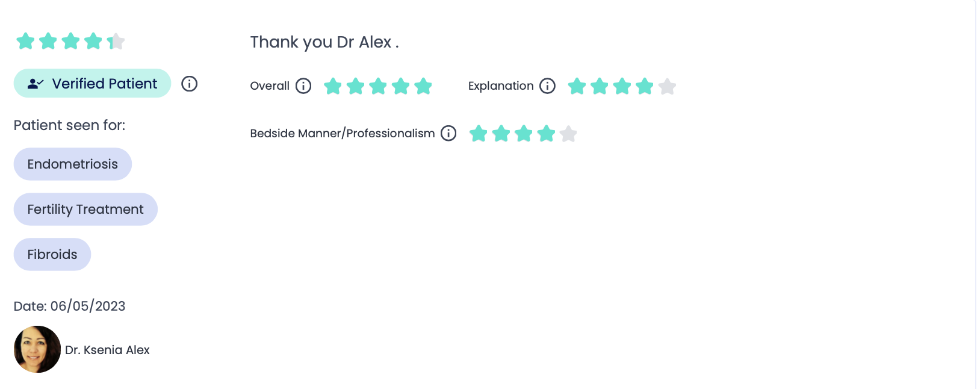Click the Dr. Ksenia Alex name
Viewport: 980px width, 389px height.
tap(107, 350)
